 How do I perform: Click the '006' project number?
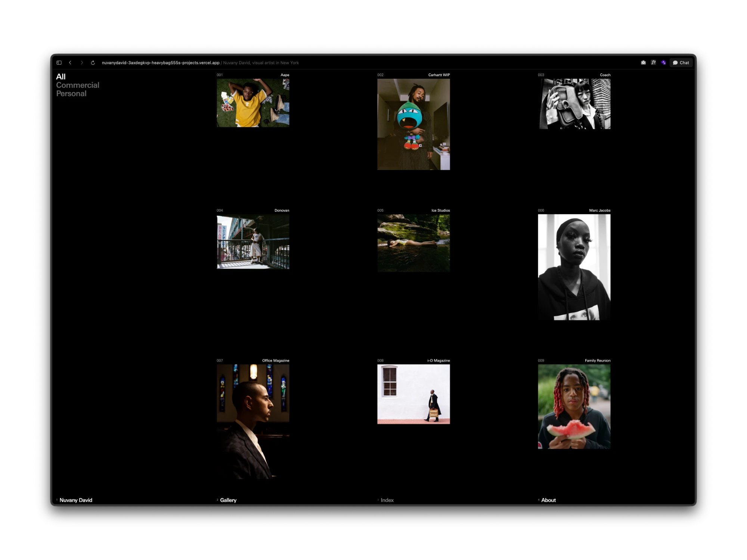(541, 211)
